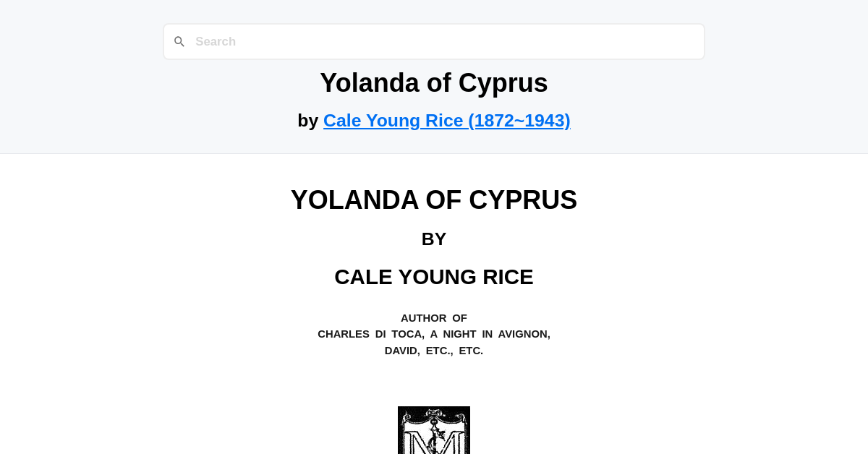Viewport: 868px width, 454px height.
Task: Click the line DAVID, ETC., ETC.
Action: (434, 351)
